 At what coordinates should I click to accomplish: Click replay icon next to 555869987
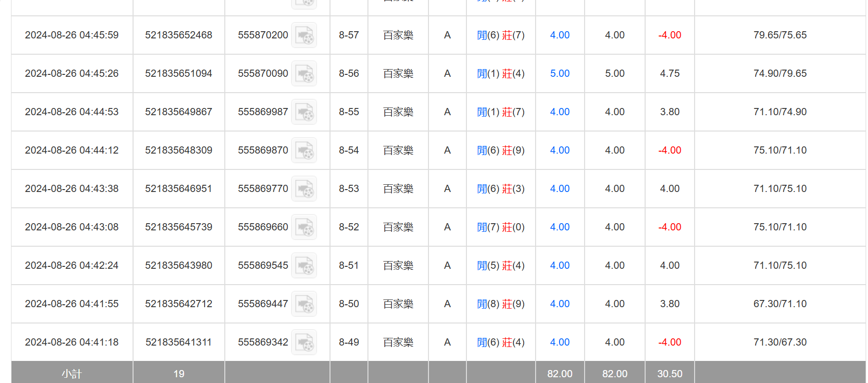(304, 112)
